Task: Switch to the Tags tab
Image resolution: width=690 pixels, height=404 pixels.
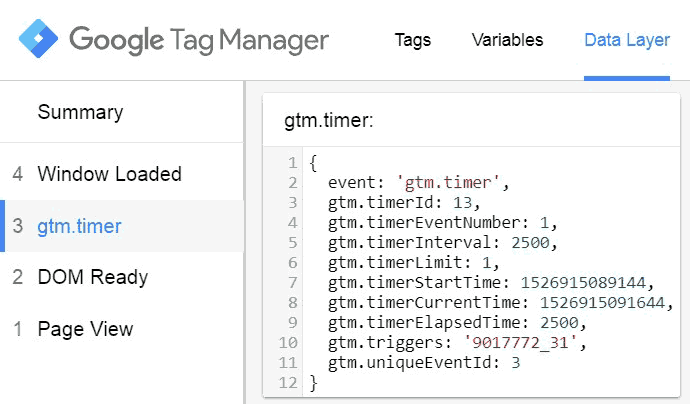Action: [413, 40]
